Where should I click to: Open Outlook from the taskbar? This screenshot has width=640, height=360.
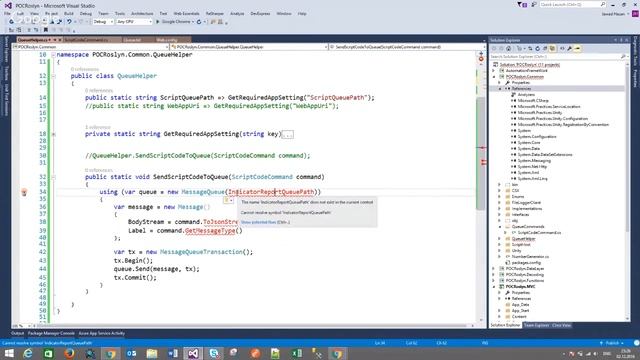(x=131, y=353)
